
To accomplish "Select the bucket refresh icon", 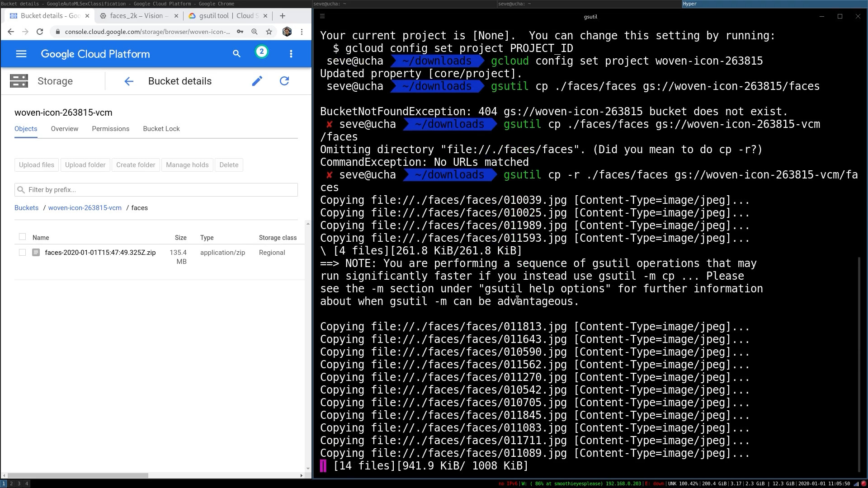I will click(x=284, y=80).
